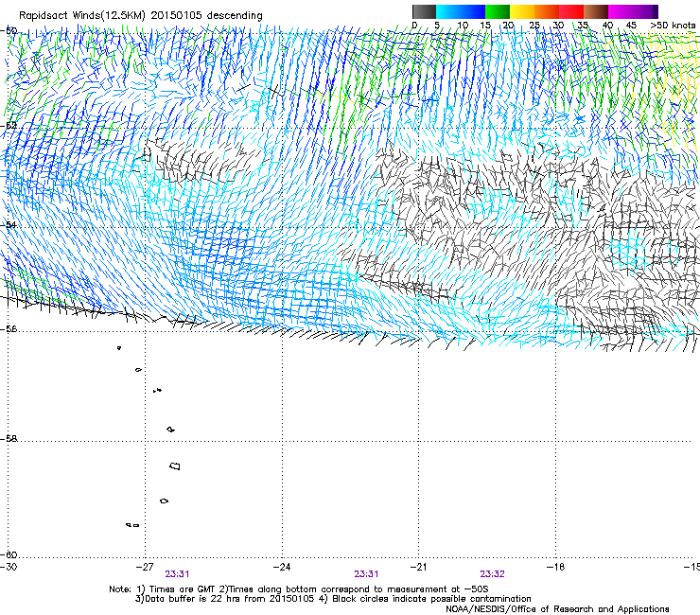
Task: Click the -30 longitude axis label
Action: [x=9, y=567]
